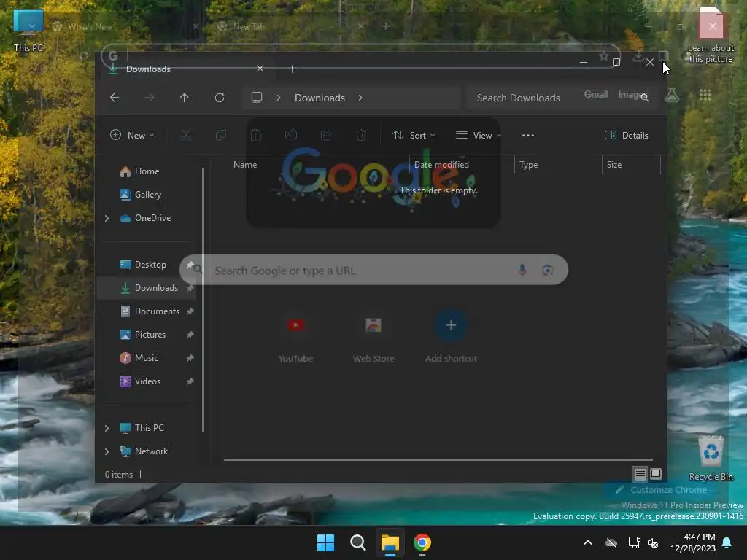This screenshot has height=560, width=747.
Task: Open the See more options menu
Action: pos(528,135)
